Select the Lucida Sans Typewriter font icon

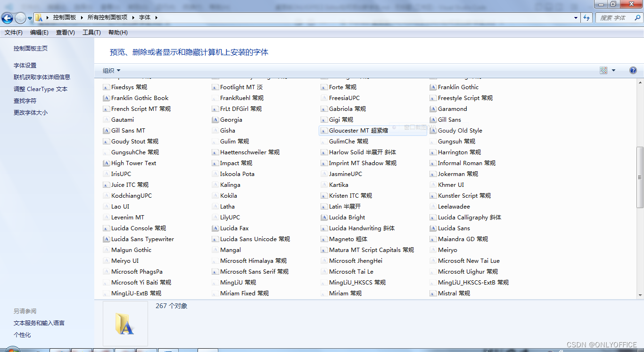click(106, 239)
